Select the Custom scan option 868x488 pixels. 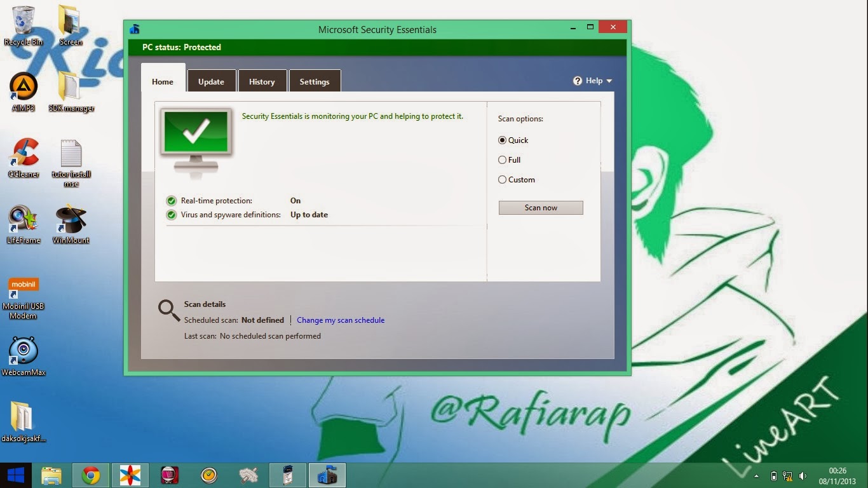517,180
